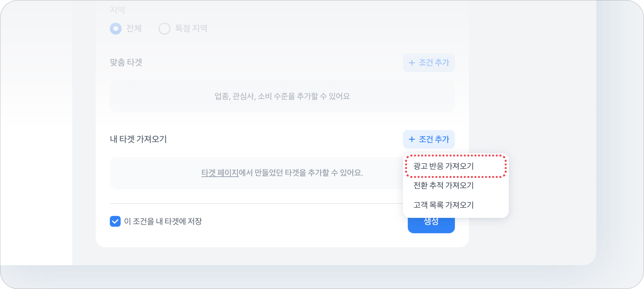Click the plus icon beside 맞춤 타겟 조건 추가
The image size is (644, 289).
point(412,63)
